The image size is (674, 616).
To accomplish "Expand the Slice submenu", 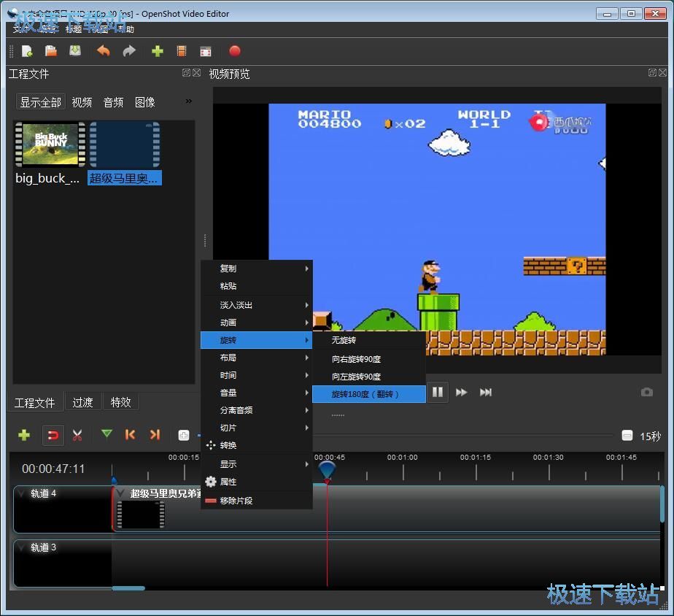I will tap(257, 428).
